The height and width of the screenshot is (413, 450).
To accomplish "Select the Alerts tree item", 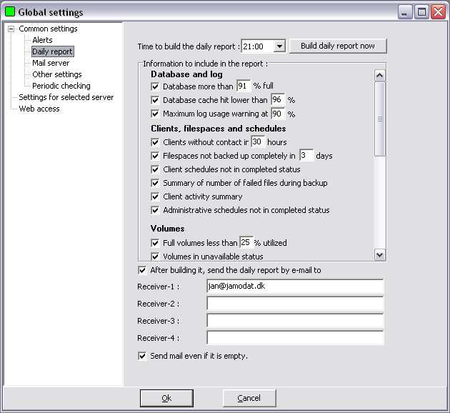I will click(42, 40).
